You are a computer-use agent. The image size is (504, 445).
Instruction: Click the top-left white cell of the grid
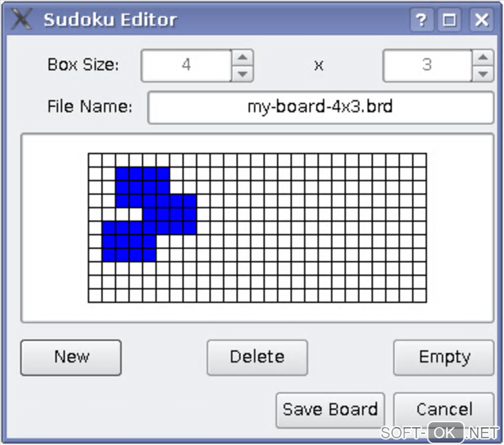(95, 160)
